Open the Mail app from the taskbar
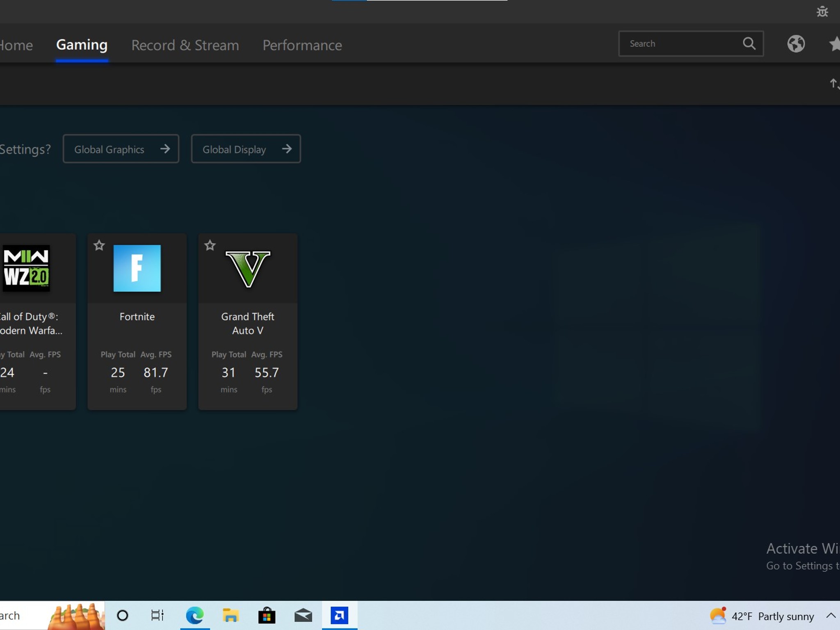Screen dimensions: 840x630 [303, 616]
